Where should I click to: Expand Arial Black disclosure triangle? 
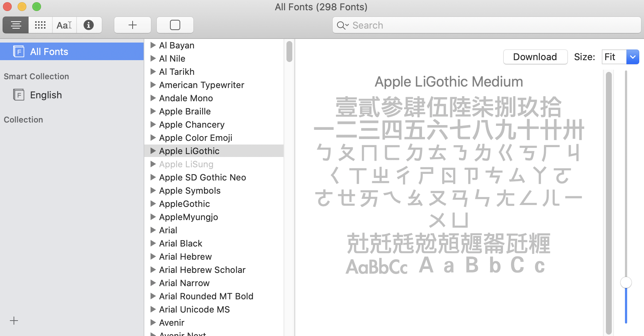[x=153, y=243]
